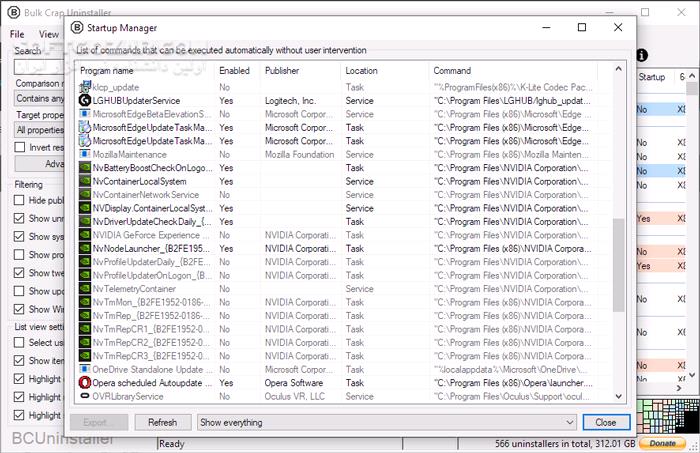
Task: Click the NvProfileUpdaterOnLogon NVIDIA icon
Action: (x=85, y=275)
